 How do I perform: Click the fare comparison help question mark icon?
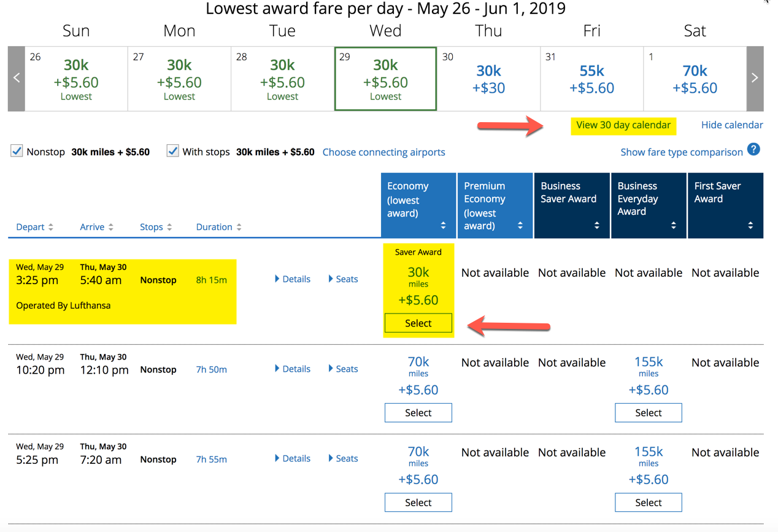(x=753, y=149)
